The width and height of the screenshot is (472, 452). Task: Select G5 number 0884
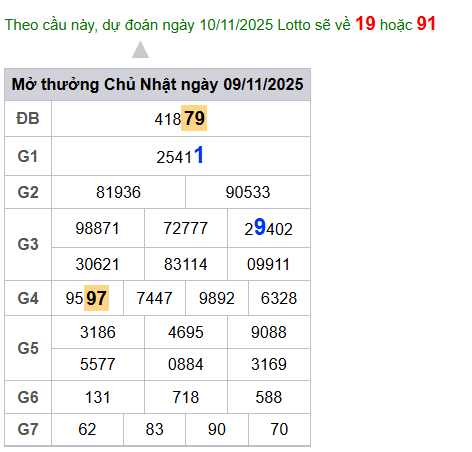[x=186, y=364]
